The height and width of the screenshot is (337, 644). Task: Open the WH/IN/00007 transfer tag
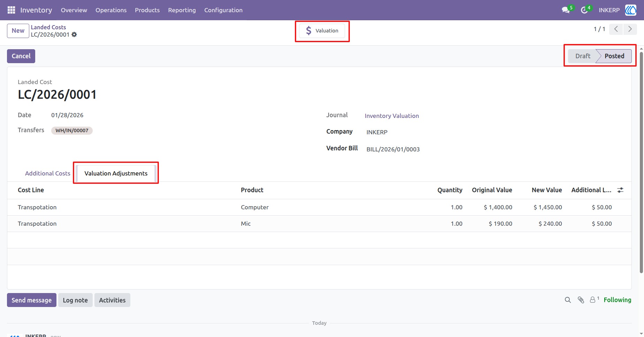tap(72, 130)
